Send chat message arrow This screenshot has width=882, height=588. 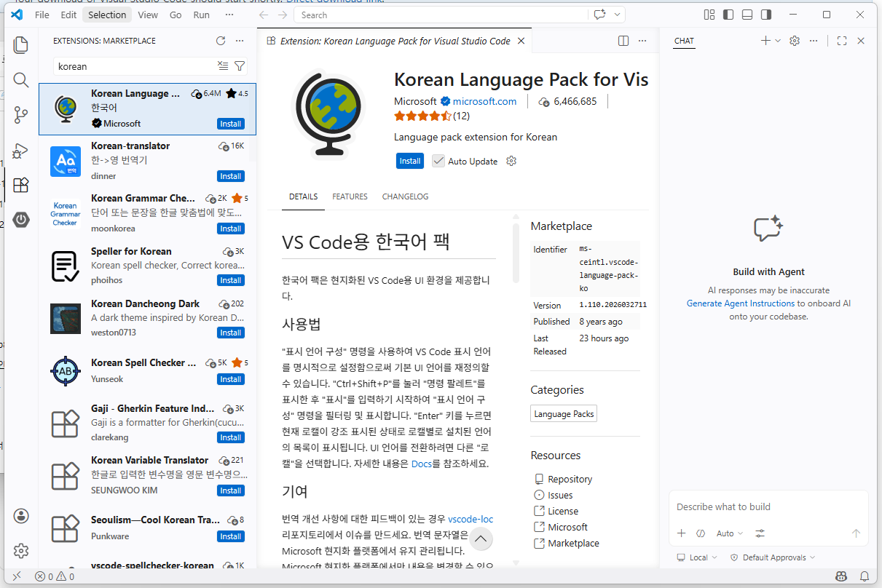click(857, 533)
